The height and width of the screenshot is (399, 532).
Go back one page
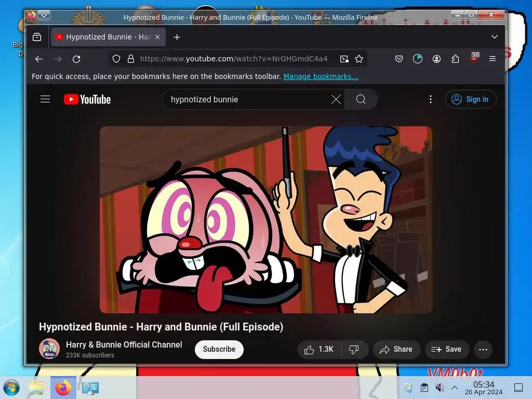click(39, 59)
